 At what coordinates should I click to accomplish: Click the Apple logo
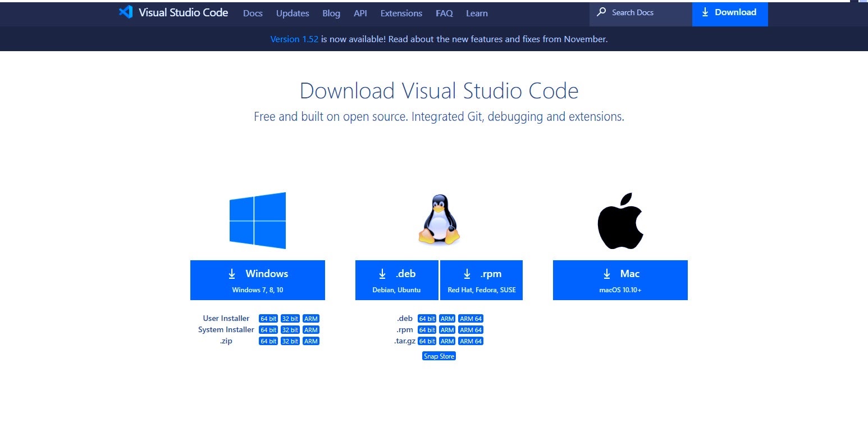[620, 220]
